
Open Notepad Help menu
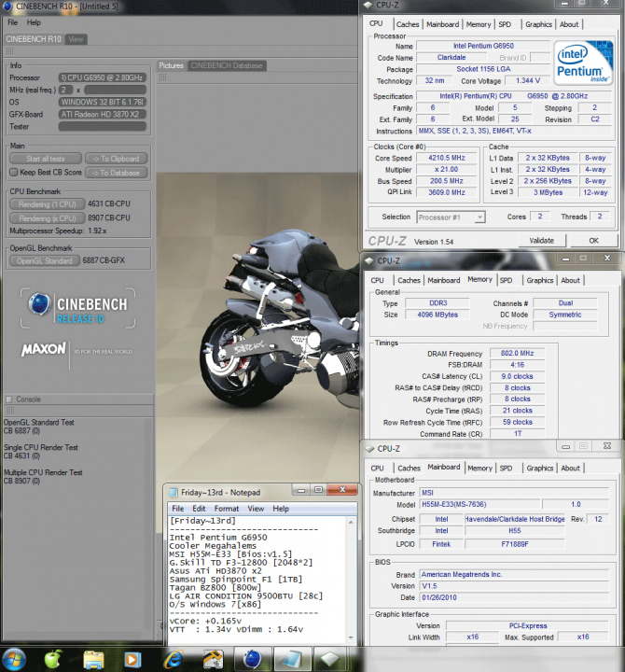tap(281, 509)
